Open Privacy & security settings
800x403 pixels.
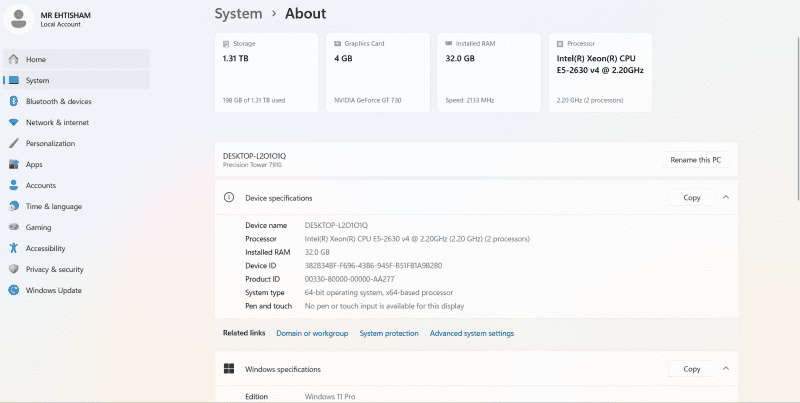[x=54, y=269]
